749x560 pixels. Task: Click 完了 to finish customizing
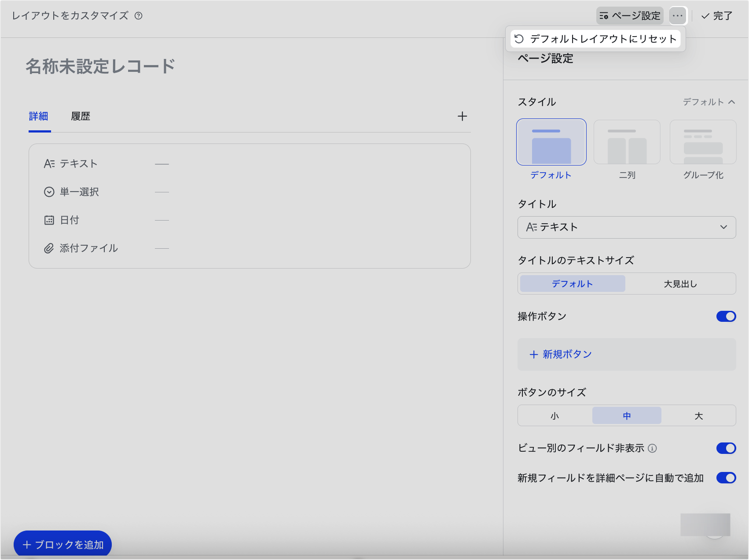pyautogui.click(x=717, y=16)
